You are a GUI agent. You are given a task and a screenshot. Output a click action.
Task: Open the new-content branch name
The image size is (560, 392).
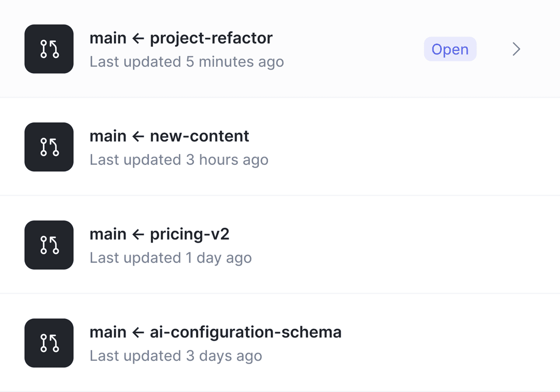click(200, 136)
